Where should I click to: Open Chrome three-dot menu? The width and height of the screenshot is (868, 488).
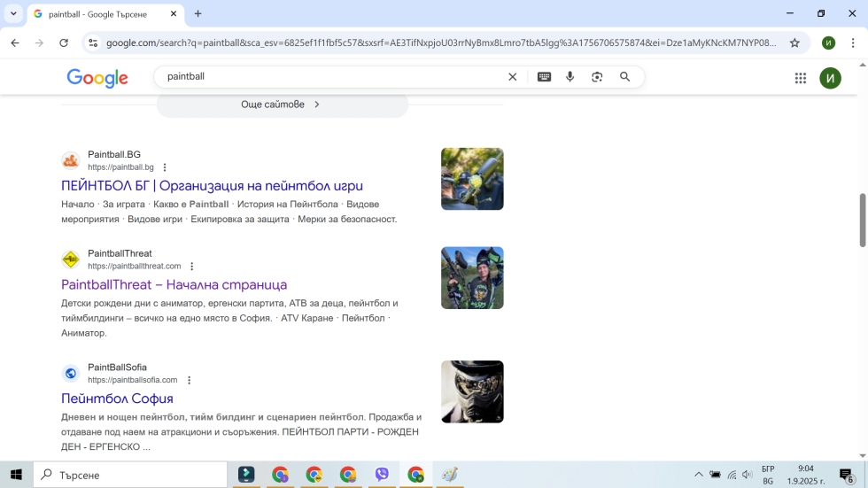pos(852,43)
